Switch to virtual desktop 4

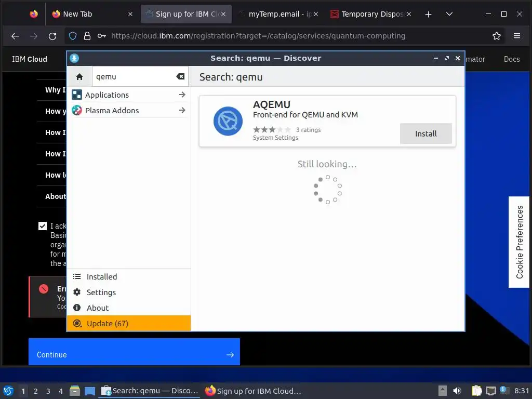[x=61, y=391]
